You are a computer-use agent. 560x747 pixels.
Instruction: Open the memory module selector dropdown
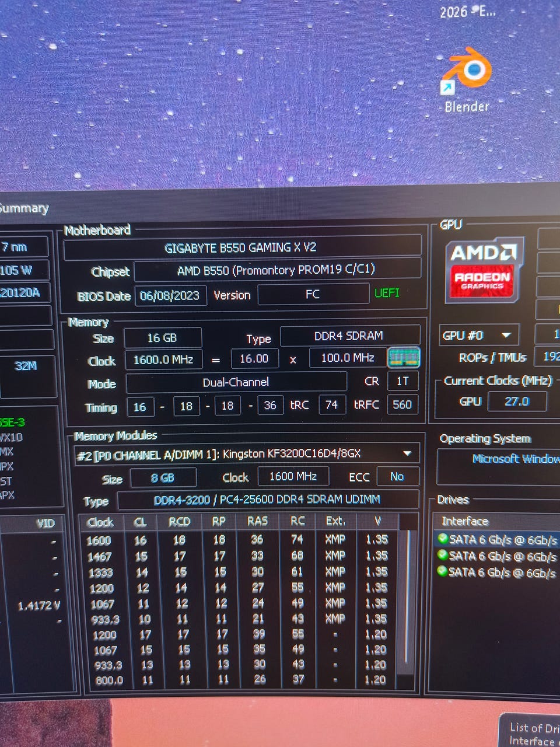pos(407,453)
